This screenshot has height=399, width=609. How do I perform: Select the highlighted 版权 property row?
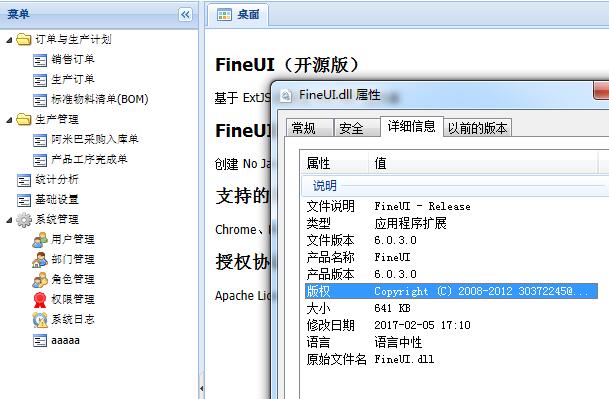[451, 291]
